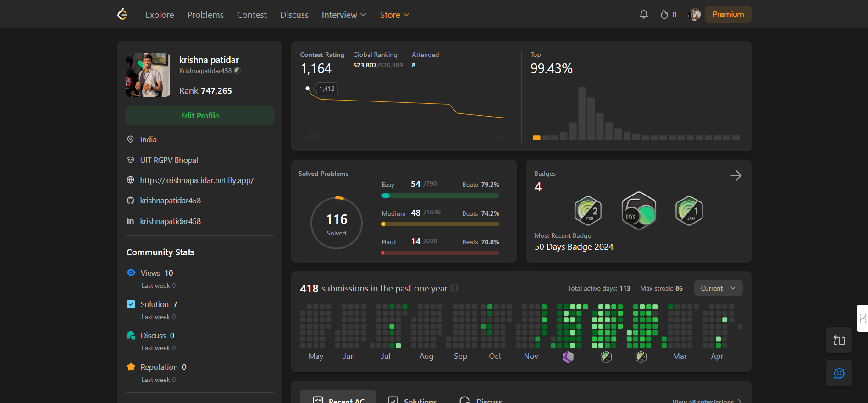Screen dimensions: 868x403
Task: Open the Explore menu item
Action: pyautogui.click(x=160, y=15)
